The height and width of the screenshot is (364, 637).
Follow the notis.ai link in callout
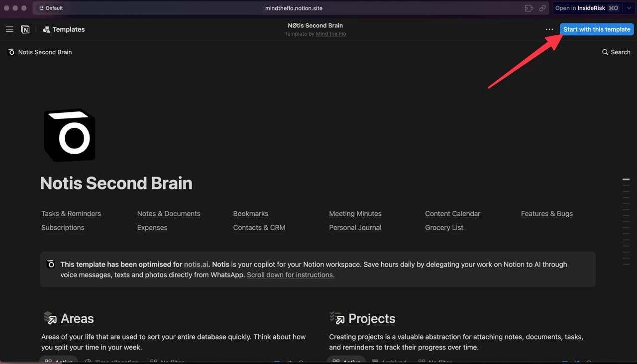click(196, 264)
